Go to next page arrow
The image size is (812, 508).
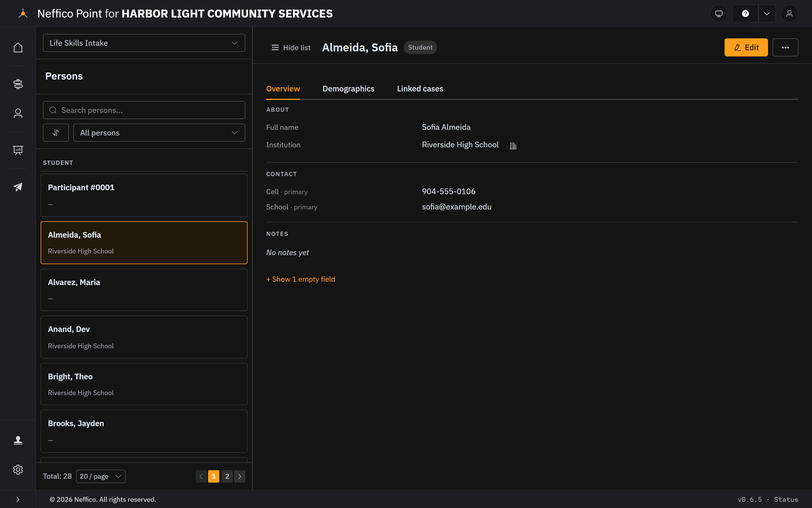point(240,476)
